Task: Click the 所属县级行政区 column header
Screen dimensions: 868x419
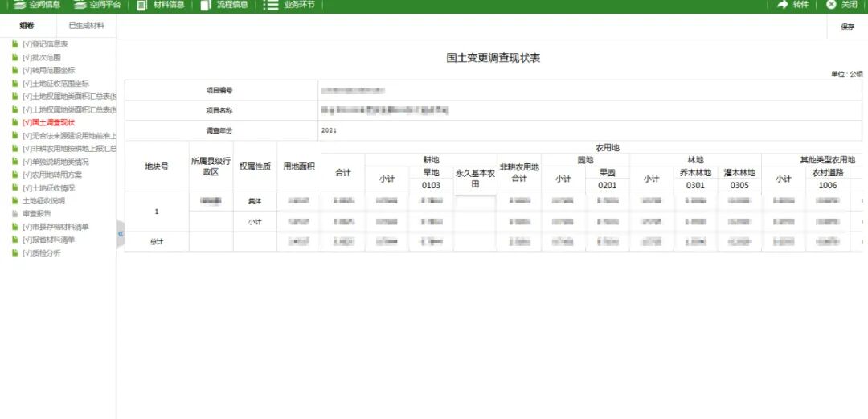Action: pos(211,166)
